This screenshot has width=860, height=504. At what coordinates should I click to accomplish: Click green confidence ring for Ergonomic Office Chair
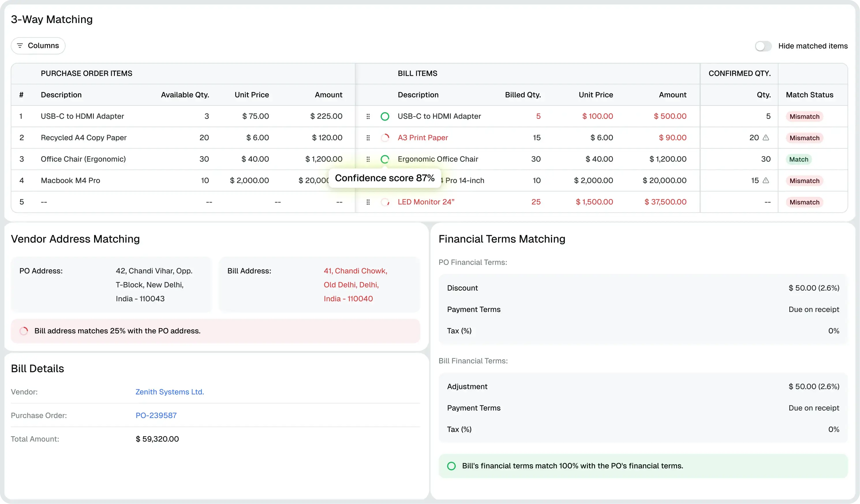(385, 159)
